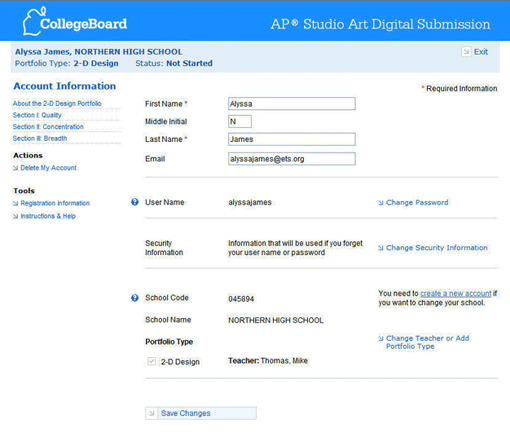Click arrow icon on Save Changes button

point(151,413)
